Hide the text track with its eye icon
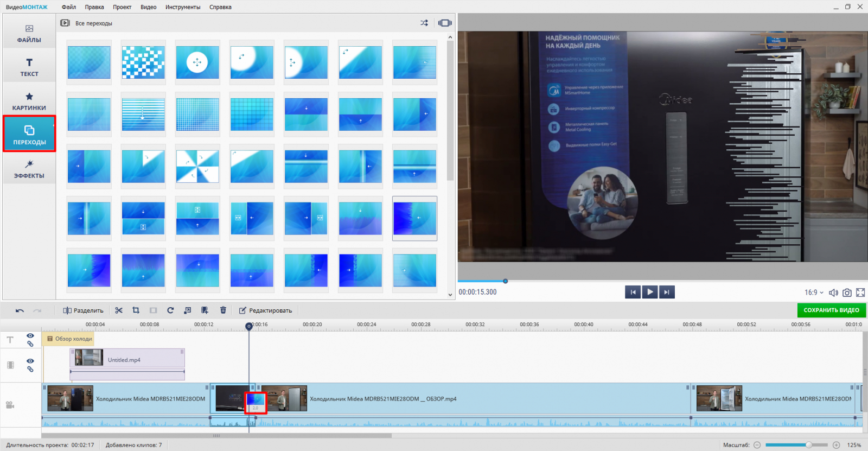The image size is (868, 451). pos(30,336)
